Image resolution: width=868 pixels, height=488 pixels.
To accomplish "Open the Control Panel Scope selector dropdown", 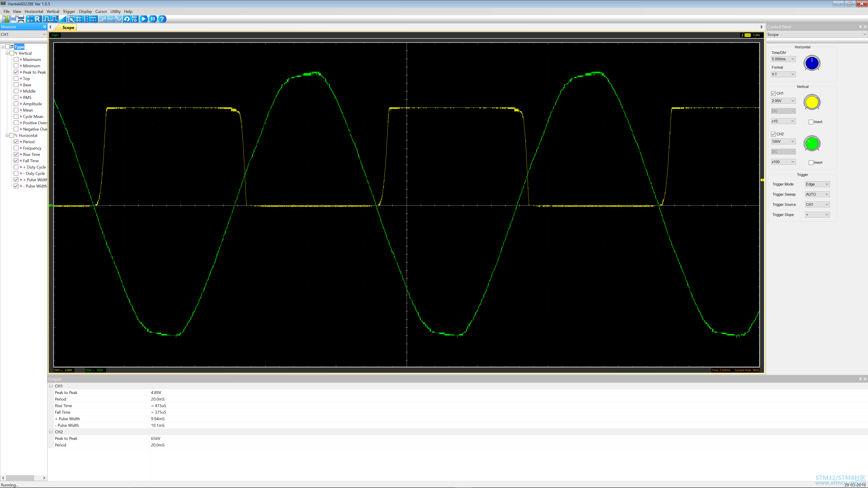I will click(x=817, y=34).
